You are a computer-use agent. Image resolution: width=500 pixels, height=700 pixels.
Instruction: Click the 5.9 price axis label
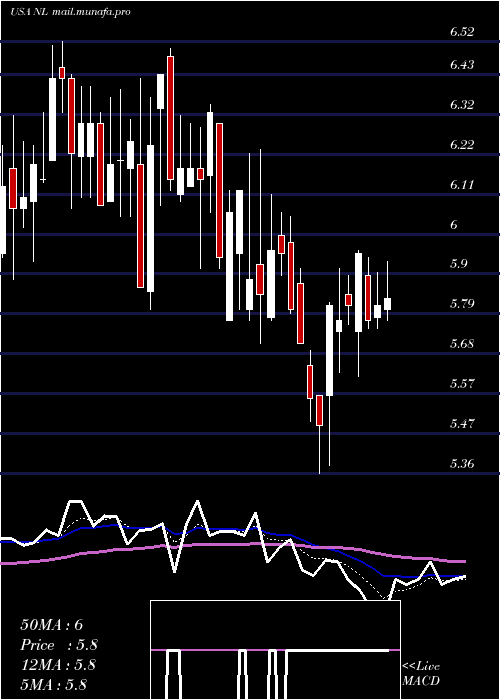pyautogui.click(x=459, y=264)
